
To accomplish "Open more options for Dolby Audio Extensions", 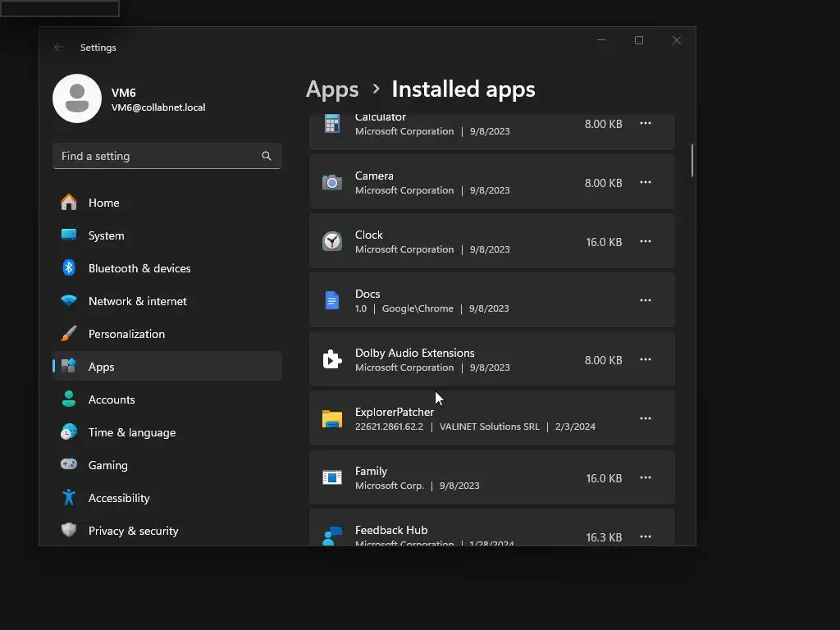I will click(646, 359).
